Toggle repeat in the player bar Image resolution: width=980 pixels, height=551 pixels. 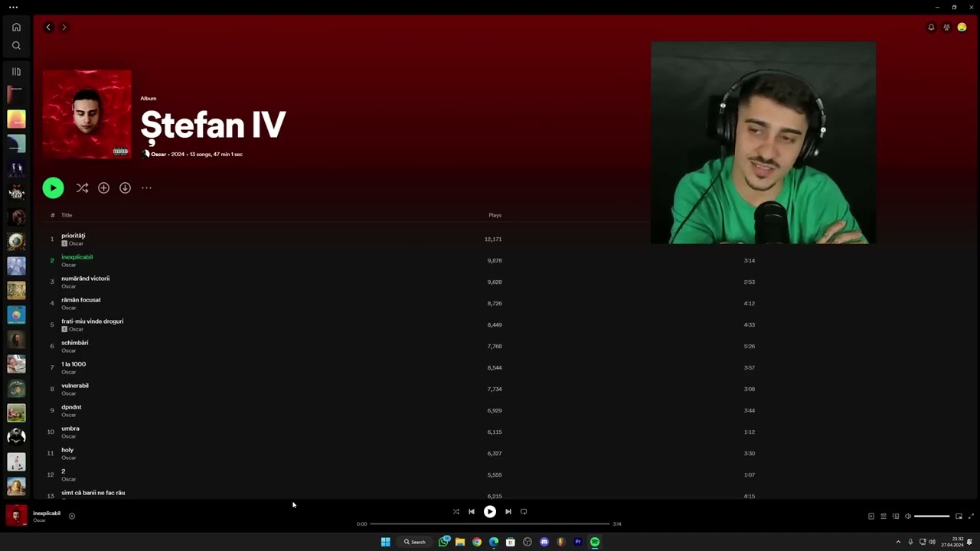pyautogui.click(x=524, y=511)
